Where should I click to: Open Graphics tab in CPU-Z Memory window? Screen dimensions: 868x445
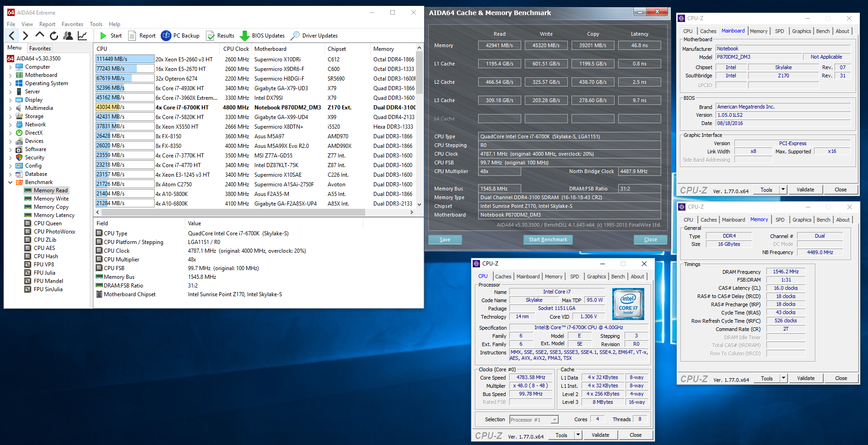click(802, 220)
